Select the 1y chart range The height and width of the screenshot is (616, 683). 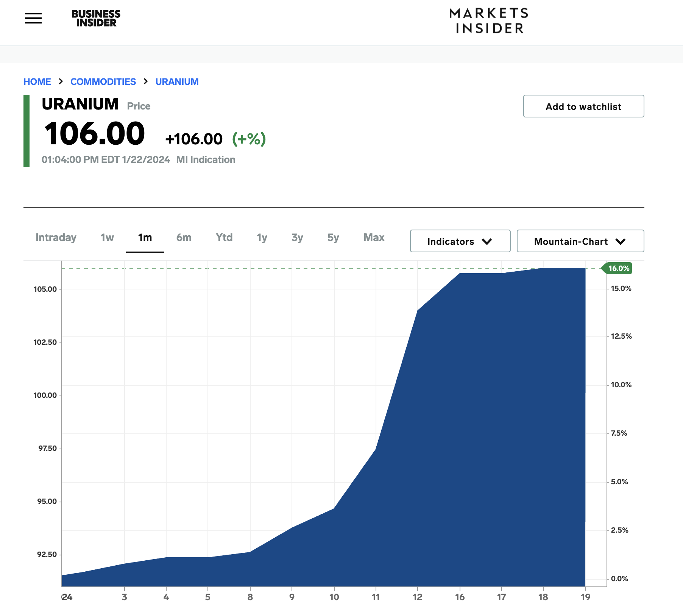(x=262, y=238)
